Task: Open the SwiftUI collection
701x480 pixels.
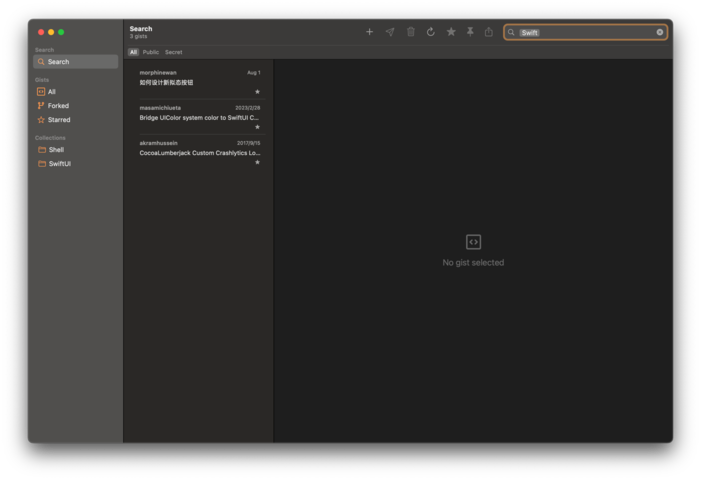Action: pyautogui.click(x=76, y=164)
